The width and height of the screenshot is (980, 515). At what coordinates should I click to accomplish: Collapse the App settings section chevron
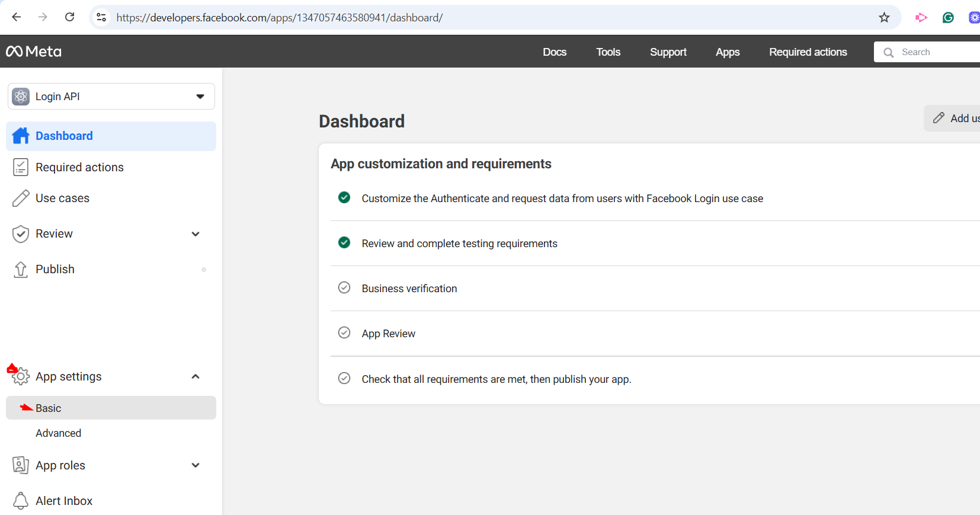(x=196, y=376)
